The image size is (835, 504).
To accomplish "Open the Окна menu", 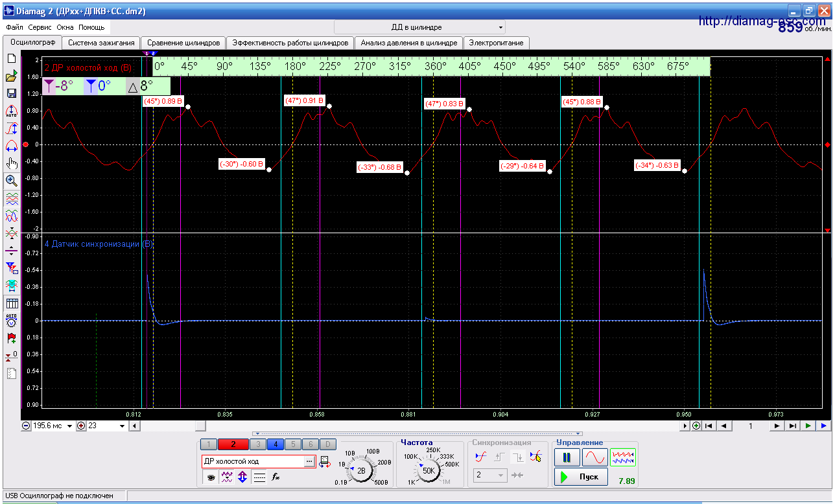I will coord(65,28).
